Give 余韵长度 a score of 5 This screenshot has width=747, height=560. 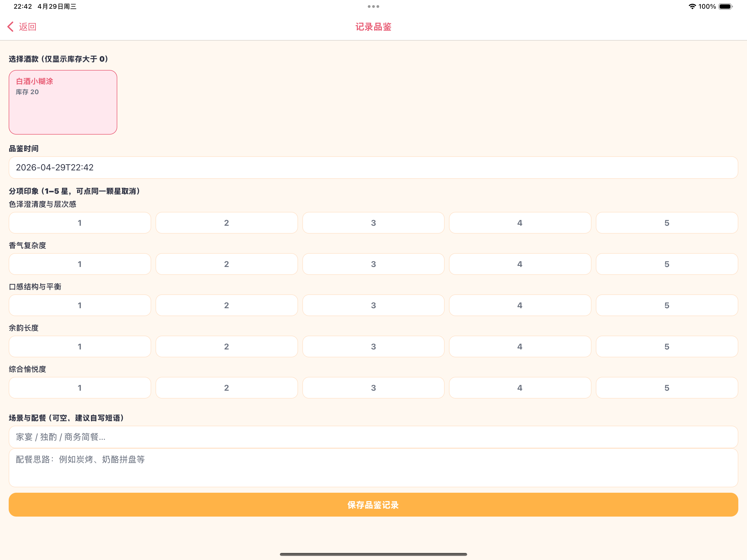click(667, 346)
